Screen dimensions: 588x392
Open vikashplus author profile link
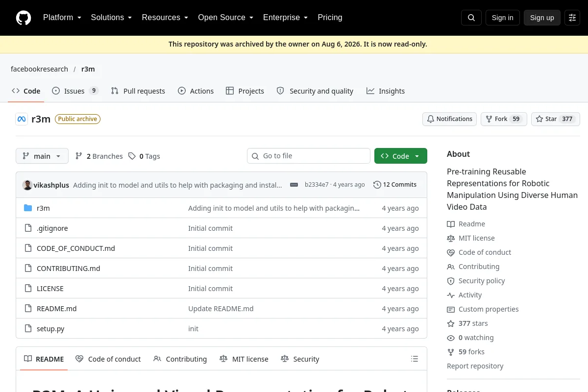click(51, 185)
